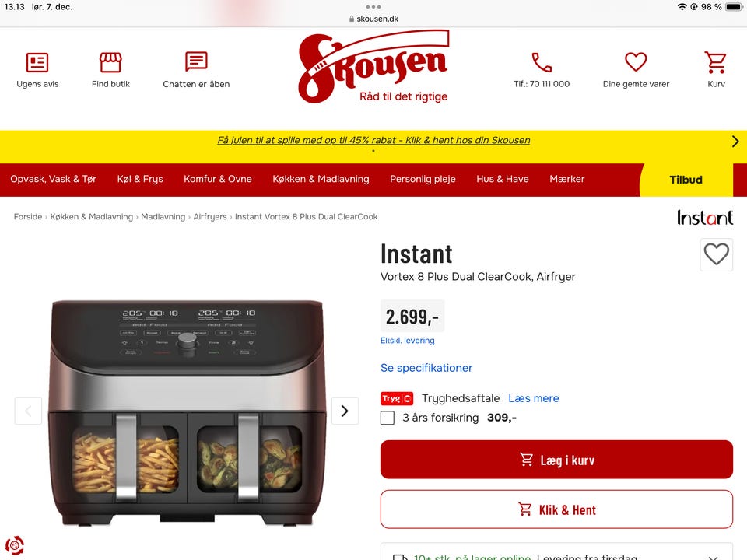
Task: Open the Køkken & Madlavning menu
Action: click(x=321, y=179)
